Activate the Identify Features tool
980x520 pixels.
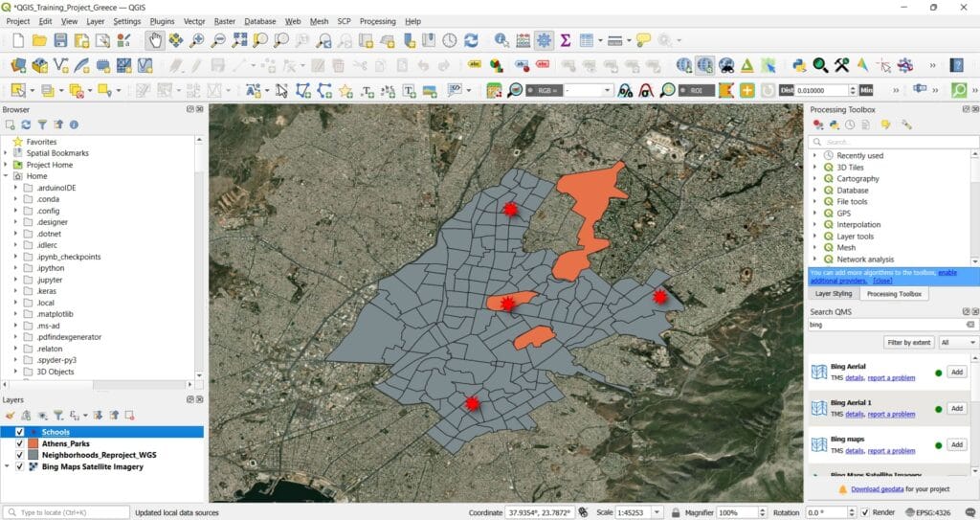[501, 40]
